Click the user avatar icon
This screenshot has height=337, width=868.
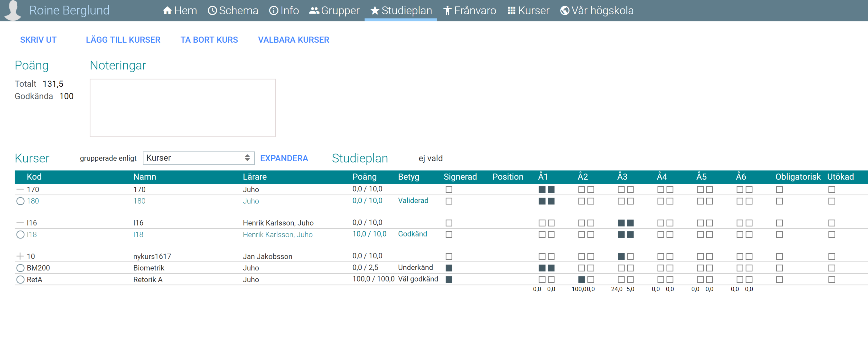pos(13,10)
